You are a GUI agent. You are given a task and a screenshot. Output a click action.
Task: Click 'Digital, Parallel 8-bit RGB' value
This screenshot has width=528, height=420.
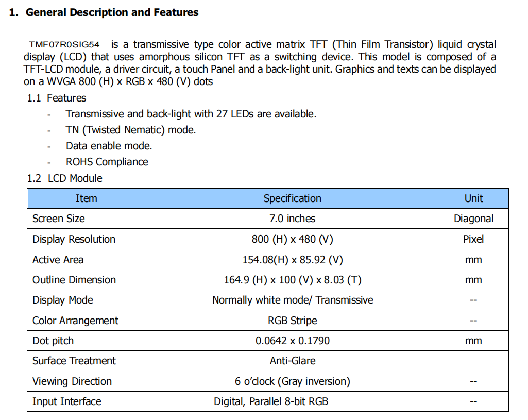(x=271, y=401)
